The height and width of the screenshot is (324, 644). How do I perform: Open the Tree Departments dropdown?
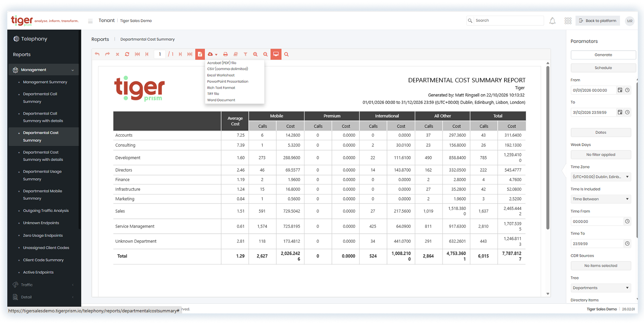coord(601,288)
